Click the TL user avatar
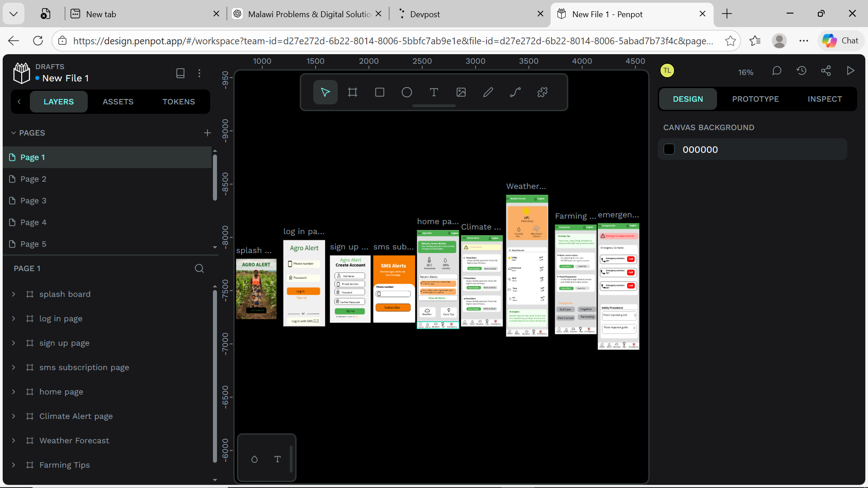The height and width of the screenshot is (488, 868). point(667,71)
